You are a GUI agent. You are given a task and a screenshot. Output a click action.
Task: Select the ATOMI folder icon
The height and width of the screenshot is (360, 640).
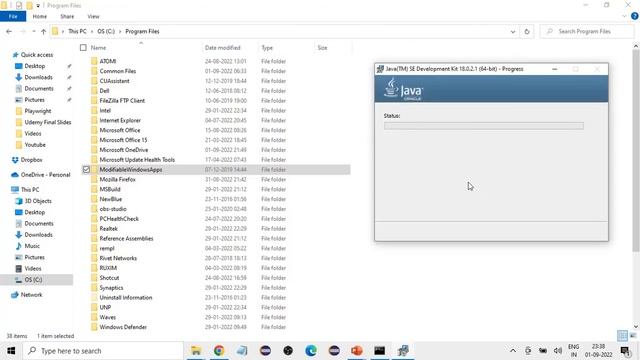(x=94, y=61)
